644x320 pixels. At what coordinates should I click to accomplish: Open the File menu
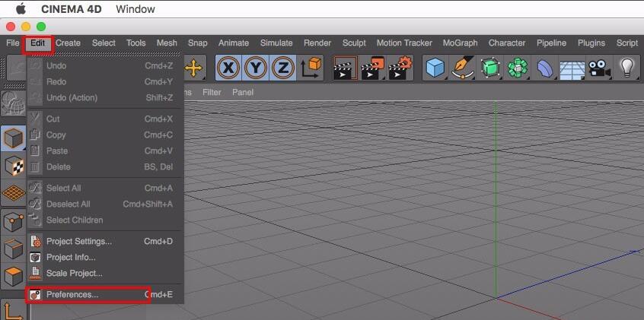coord(13,43)
